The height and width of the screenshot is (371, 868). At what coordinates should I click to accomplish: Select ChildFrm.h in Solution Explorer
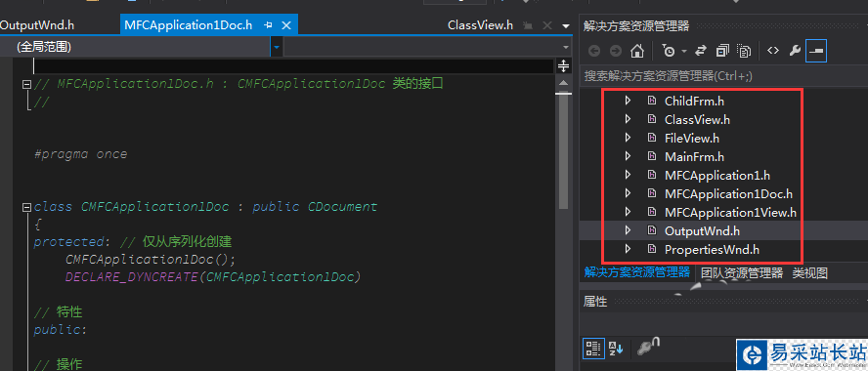coord(694,102)
